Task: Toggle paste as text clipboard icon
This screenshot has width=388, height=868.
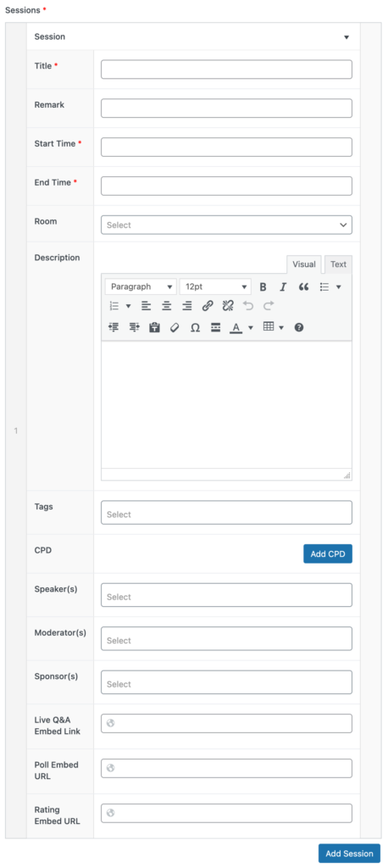Action: point(154,327)
